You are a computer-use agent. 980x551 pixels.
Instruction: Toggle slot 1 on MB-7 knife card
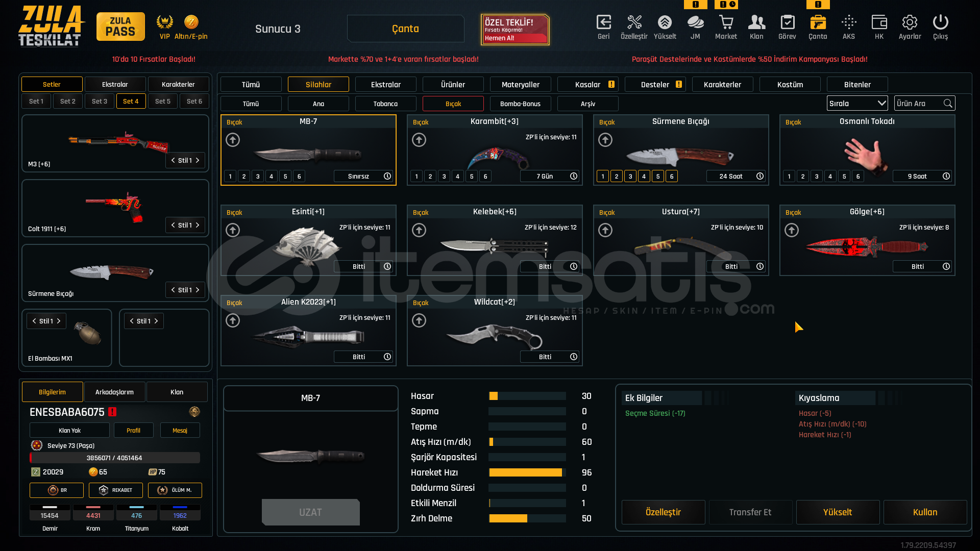pos(230,177)
